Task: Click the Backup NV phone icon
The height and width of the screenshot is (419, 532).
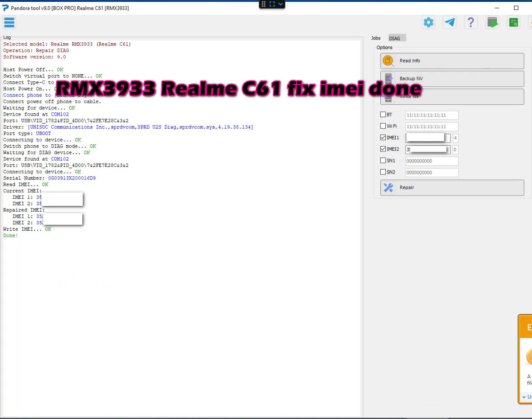Action: tap(388, 79)
